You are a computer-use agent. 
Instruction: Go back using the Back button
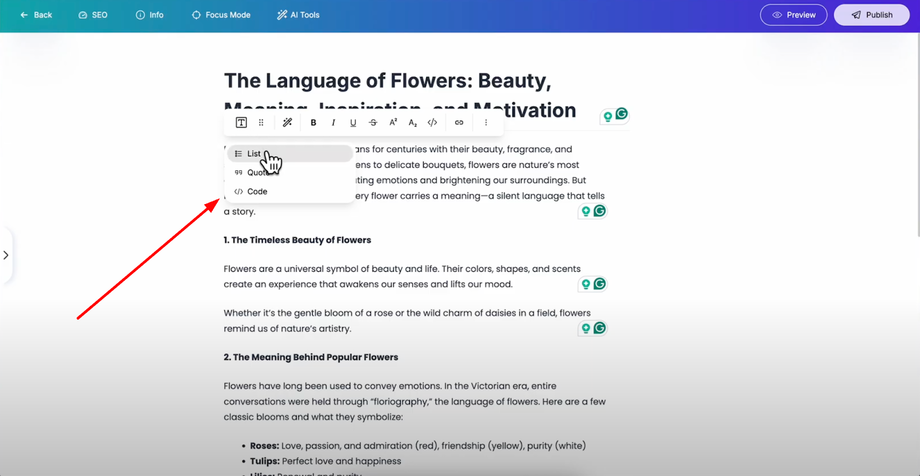36,15
